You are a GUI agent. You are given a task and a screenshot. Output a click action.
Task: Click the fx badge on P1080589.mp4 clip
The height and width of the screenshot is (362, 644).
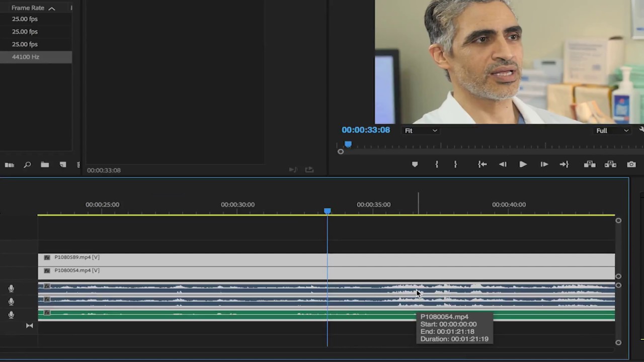(47, 257)
